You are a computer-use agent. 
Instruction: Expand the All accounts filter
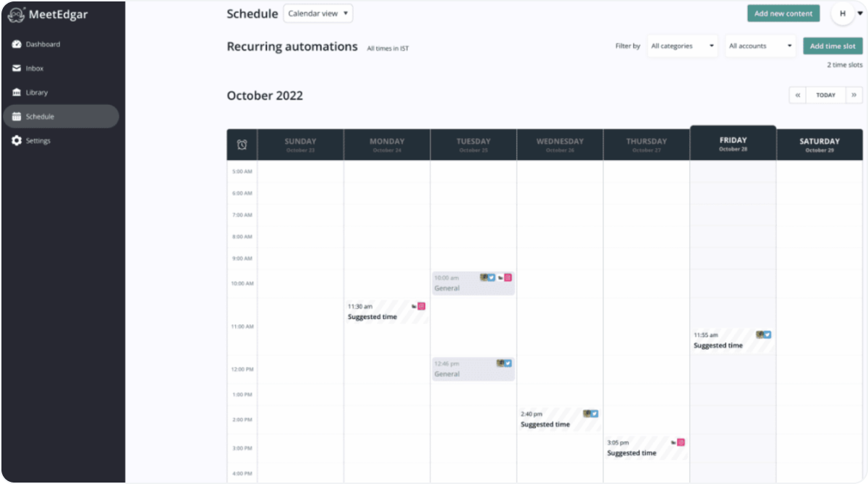[x=761, y=46]
